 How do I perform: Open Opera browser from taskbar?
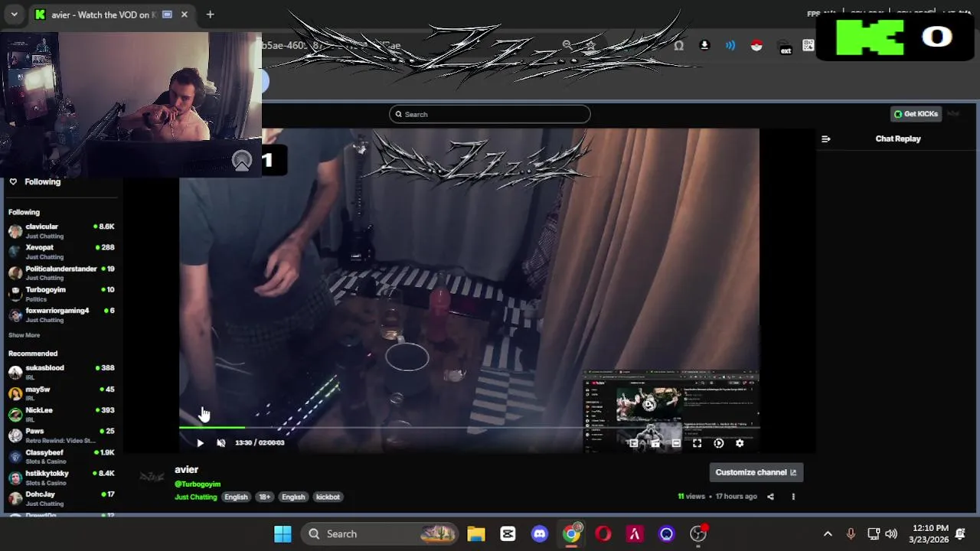coord(603,534)
